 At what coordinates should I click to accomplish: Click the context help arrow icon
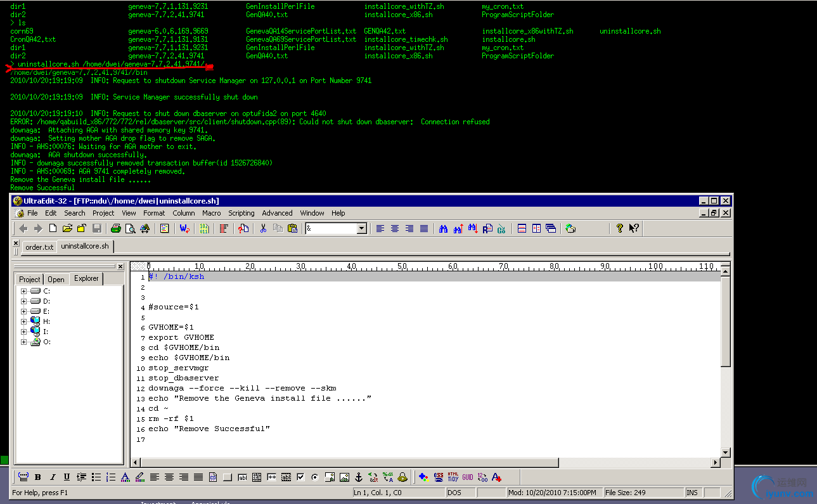click(x=634, y=228)
